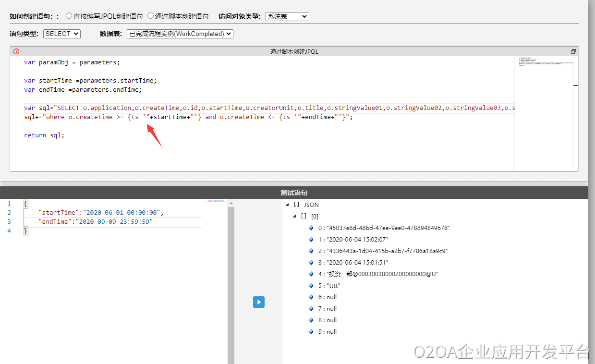Viewport: 595px width, 364px height.
Task: Click the icon beside result item 4
Action: point(312,274)
